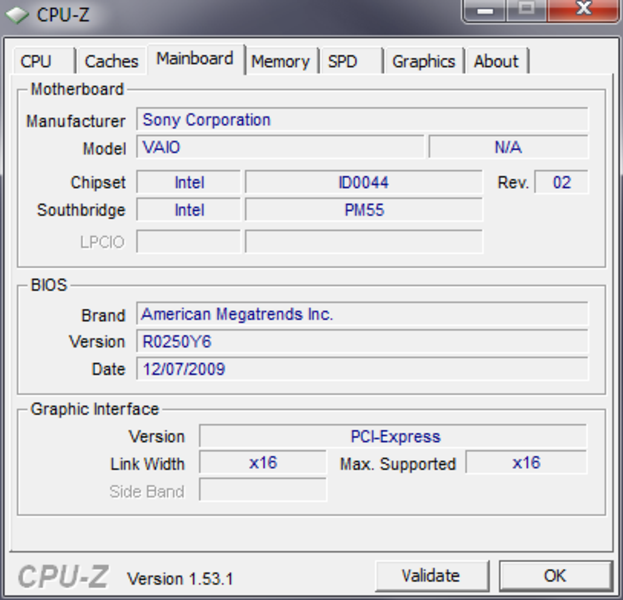This screenshot has height=600, width=623.
Task: Click the empty LPCIO model field
Action: coord(364,241)
